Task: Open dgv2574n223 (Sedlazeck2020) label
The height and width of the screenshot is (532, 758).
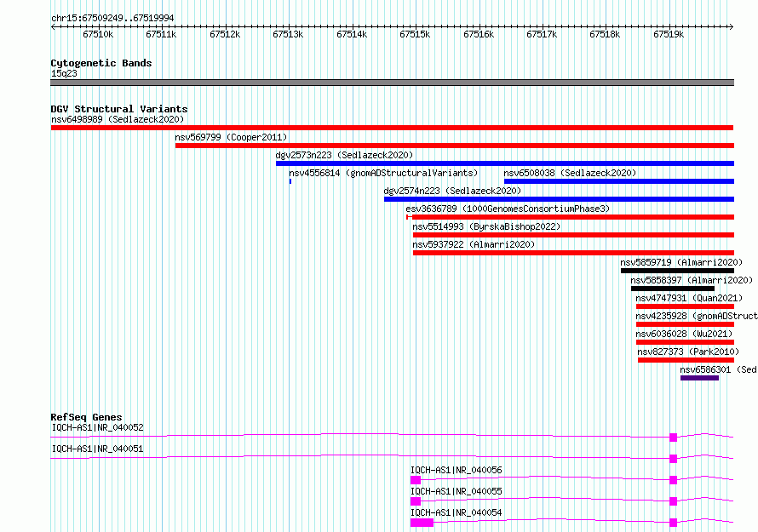Action: 452,191
